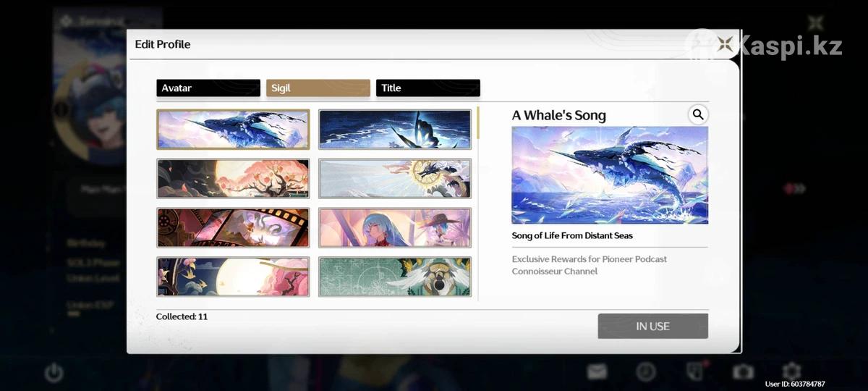The height and width of the screenshot is (391, 868).
Task: Click the notes icon with red dot
Action: click(694, 371)
